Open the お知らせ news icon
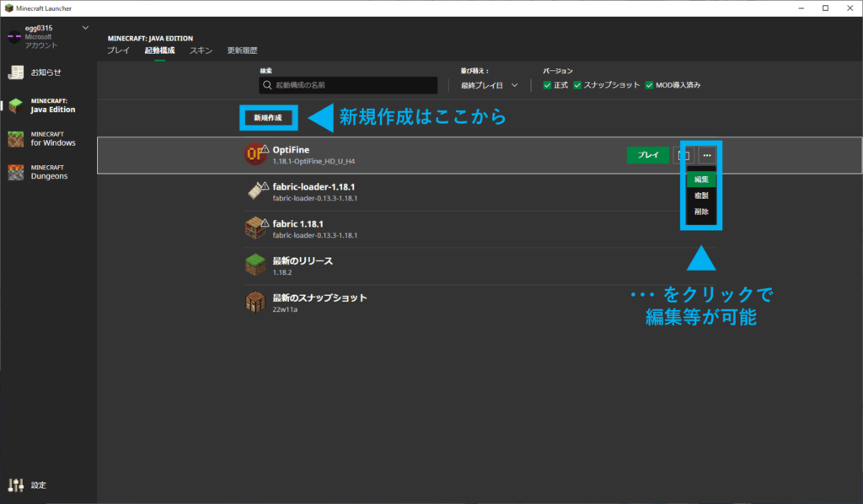This screenshot has width=863, height=504. click(x=16, y=72)
